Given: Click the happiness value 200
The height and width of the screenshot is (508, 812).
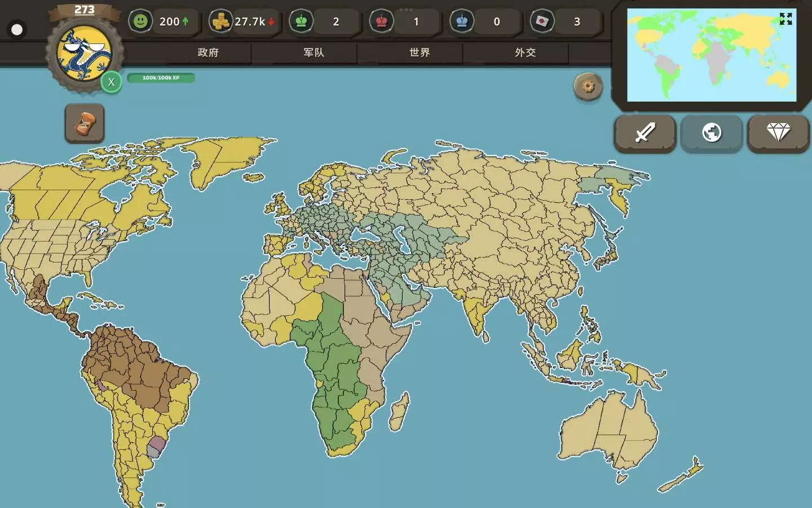Looking at the screenshot, I should 169,21.
